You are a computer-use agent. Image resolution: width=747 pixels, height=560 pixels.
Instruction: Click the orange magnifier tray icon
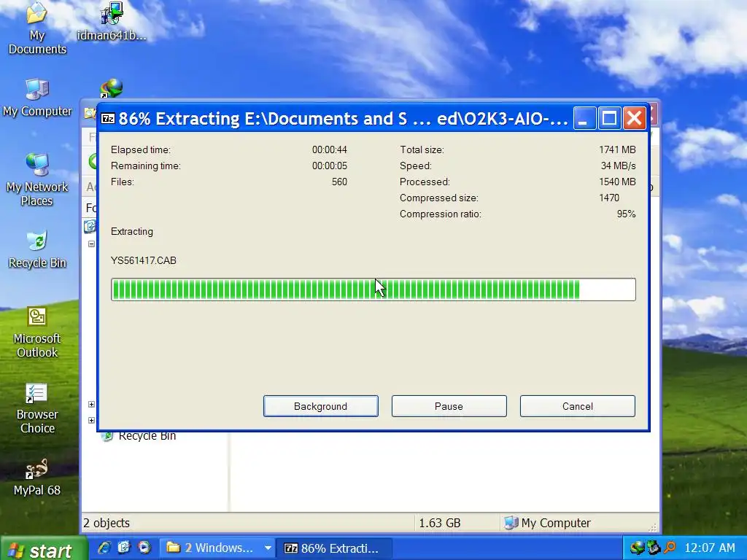pos(670,548)
